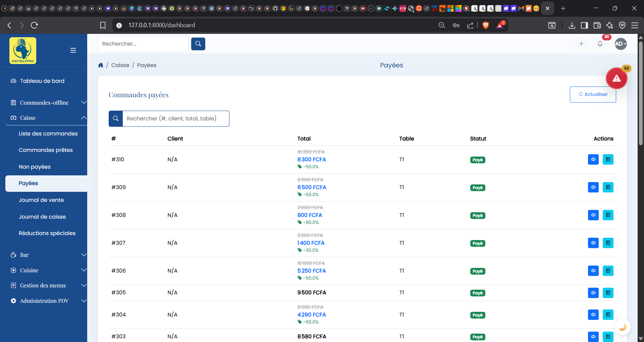Image resolution: width=644 pixels, height=342 pixels.
Task: Open receipt for order #310
Action: click(608, 159)
